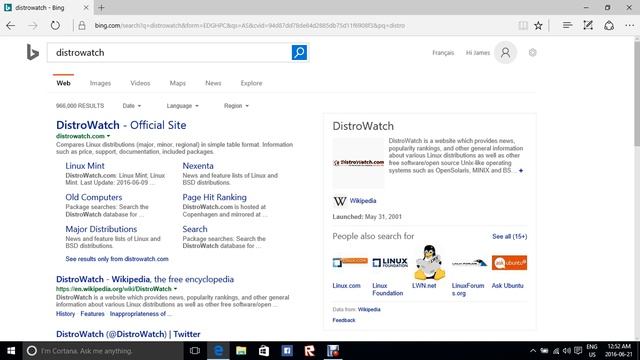The width and height of the screenshot is (640, 360).
Task: Open reading view book icon
Action: (x=523, y=25)
